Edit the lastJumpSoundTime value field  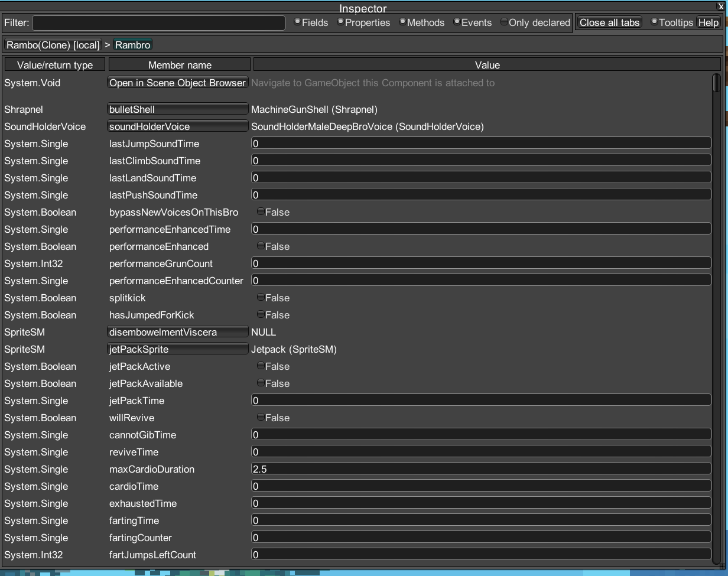(481, 143)
